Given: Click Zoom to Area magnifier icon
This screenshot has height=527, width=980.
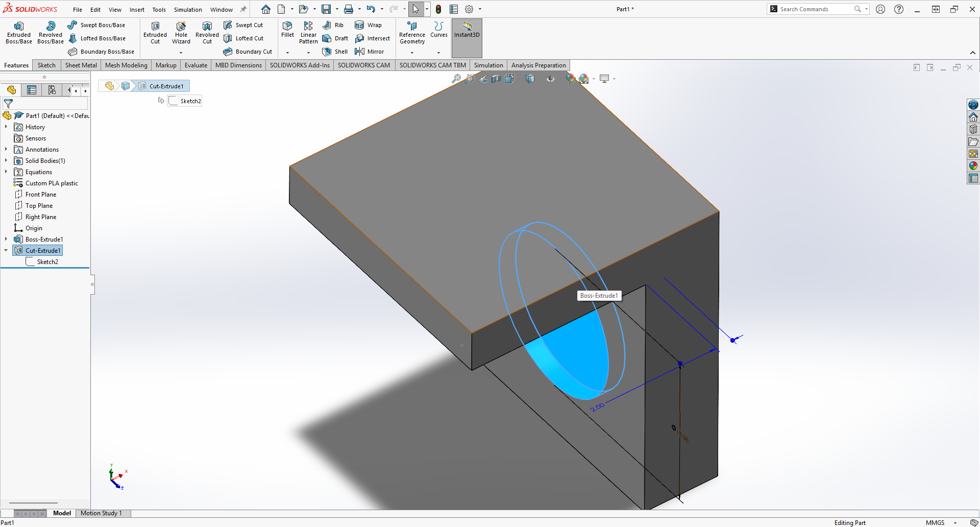Looking at the screenshot, I should pyautogui.click(x=470, y=79).
